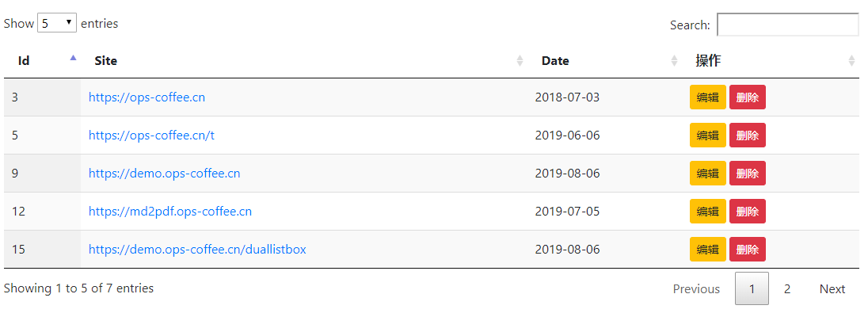The image size is (868, 313).
Task: Sort by Site column sort icon
Action: point(520,61)
